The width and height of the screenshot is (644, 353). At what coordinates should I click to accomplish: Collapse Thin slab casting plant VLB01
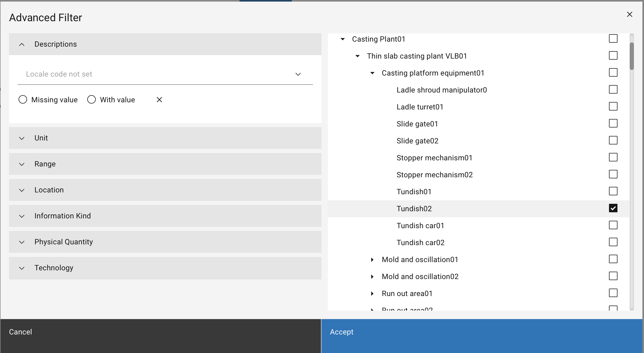coord(358,56)
